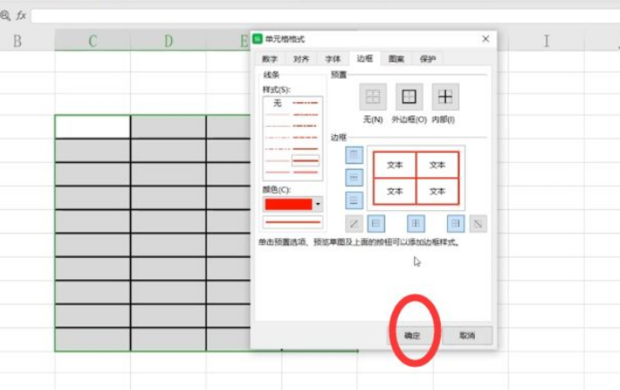Toggle the inside horizontal border button
The height and width of the screenshot is (390, 620).
click(354, 177)
